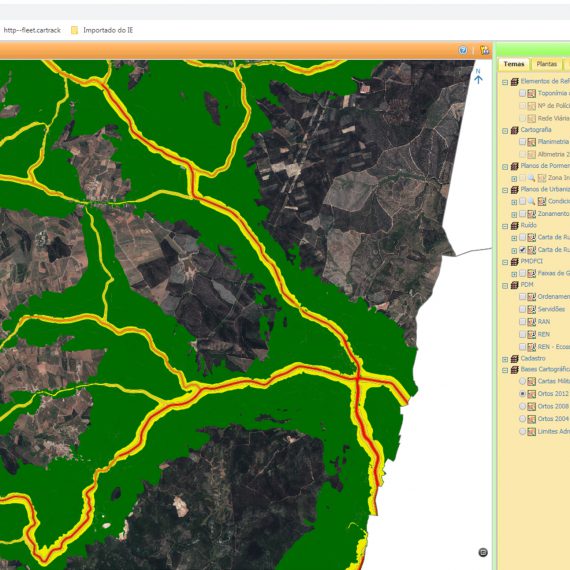The width and height of the screenshot is (570, 570).
Task: Click the Elementos de Ref group layer icon
Action: tap(514, 82)
